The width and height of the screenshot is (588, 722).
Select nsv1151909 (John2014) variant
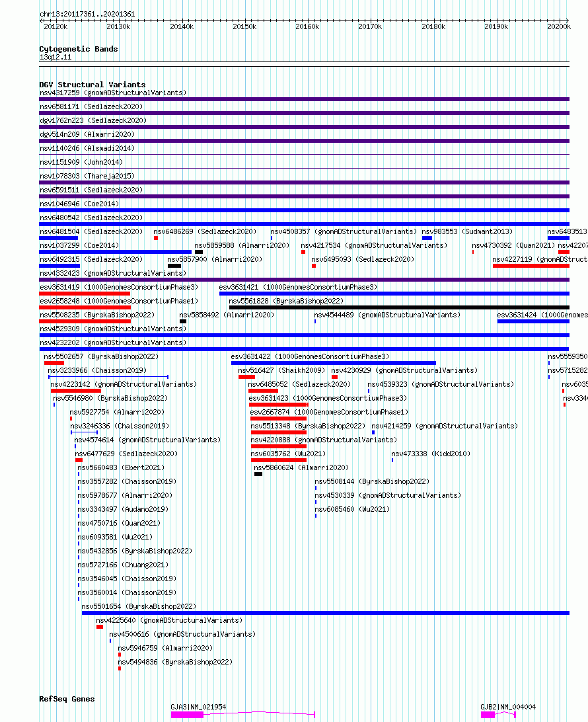click(x=81, y=162)
